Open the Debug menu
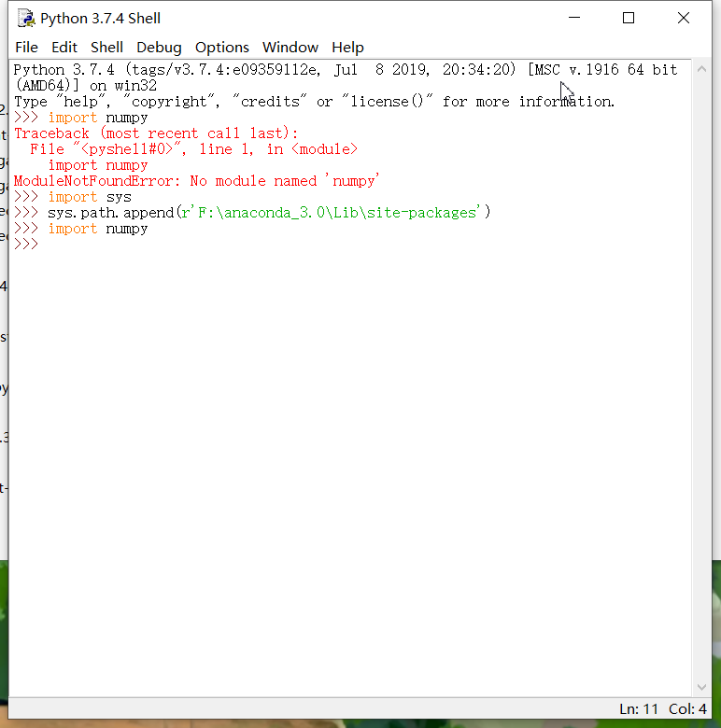 159,48
